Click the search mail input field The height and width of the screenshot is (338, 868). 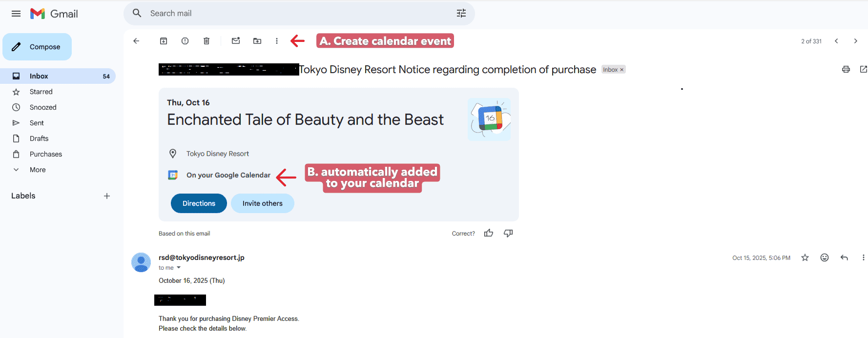[x=244, y=13]
